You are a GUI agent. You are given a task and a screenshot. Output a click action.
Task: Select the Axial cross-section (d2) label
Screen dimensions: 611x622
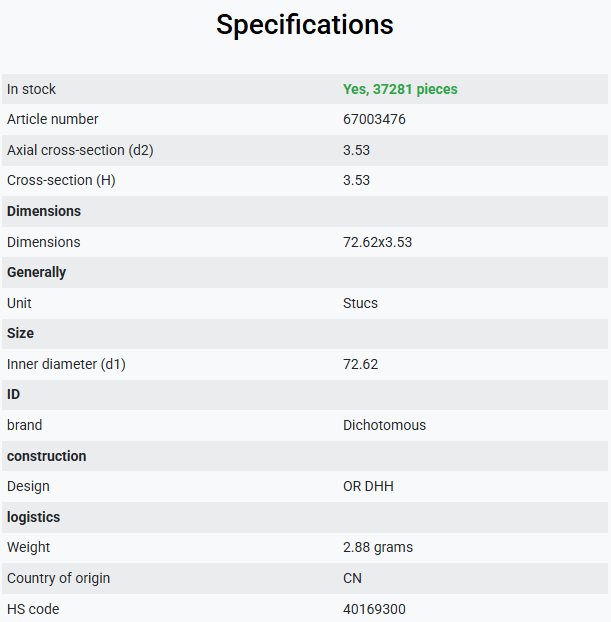tap(80, 150)
